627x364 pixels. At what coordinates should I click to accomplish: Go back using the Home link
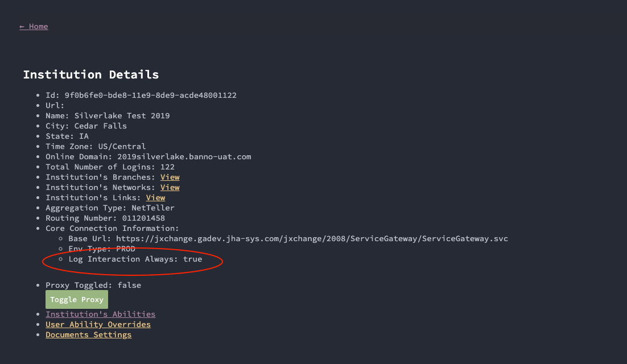click(34, 27)
